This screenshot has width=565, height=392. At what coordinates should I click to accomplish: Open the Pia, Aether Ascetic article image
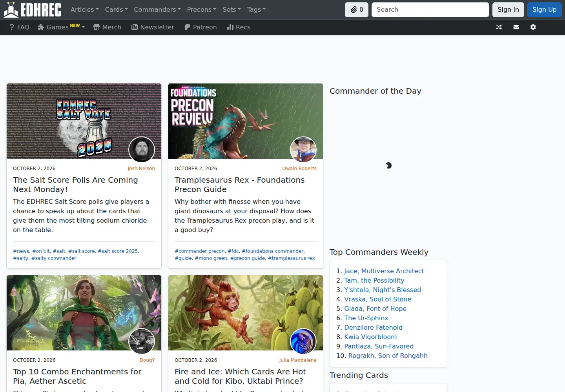(84, 313)
